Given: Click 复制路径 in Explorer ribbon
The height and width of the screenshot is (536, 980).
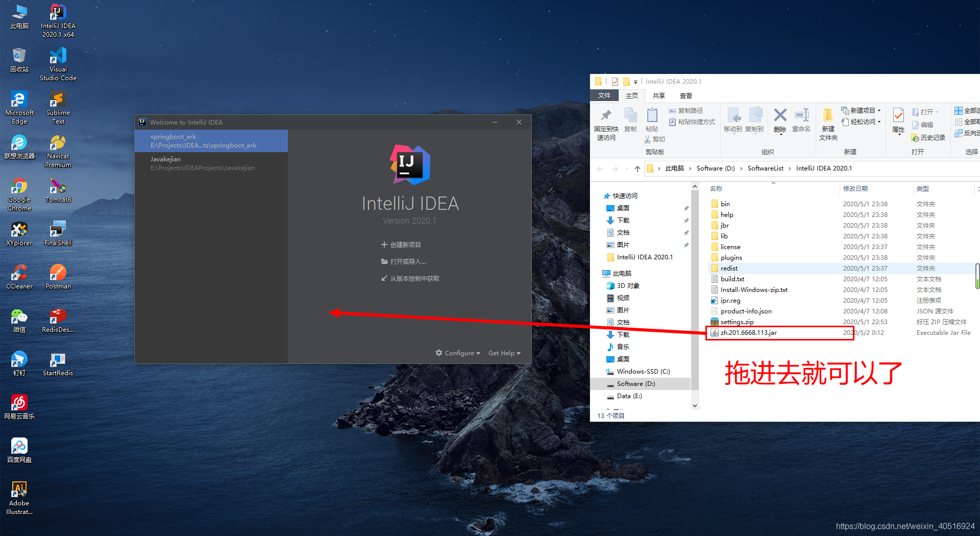Looking at the screenshot, I should (x=686, y=110).
